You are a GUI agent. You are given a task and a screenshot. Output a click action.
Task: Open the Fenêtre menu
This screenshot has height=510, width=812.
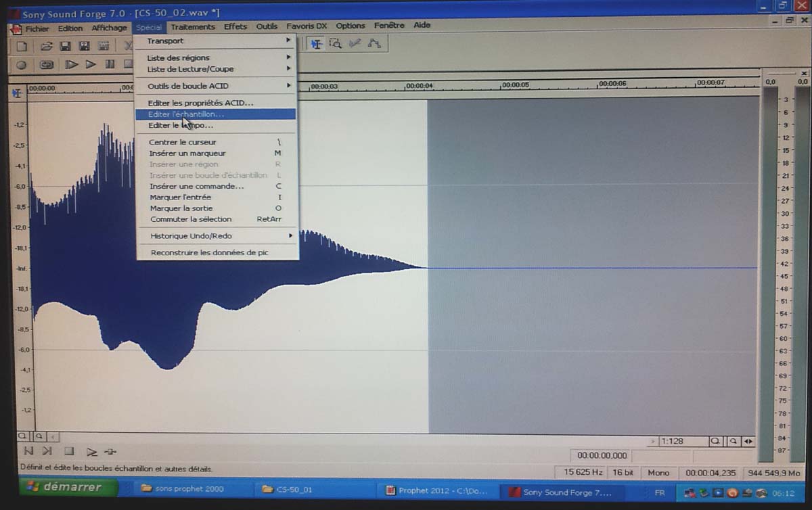(x=389, y=26)
